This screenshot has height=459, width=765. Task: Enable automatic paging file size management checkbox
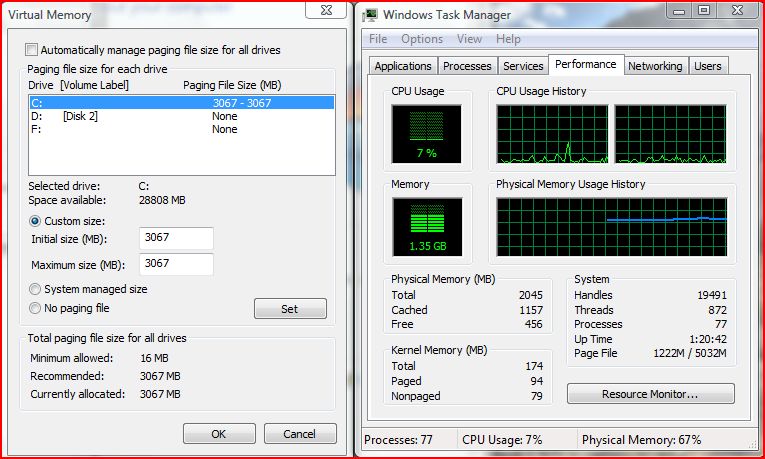31,50
